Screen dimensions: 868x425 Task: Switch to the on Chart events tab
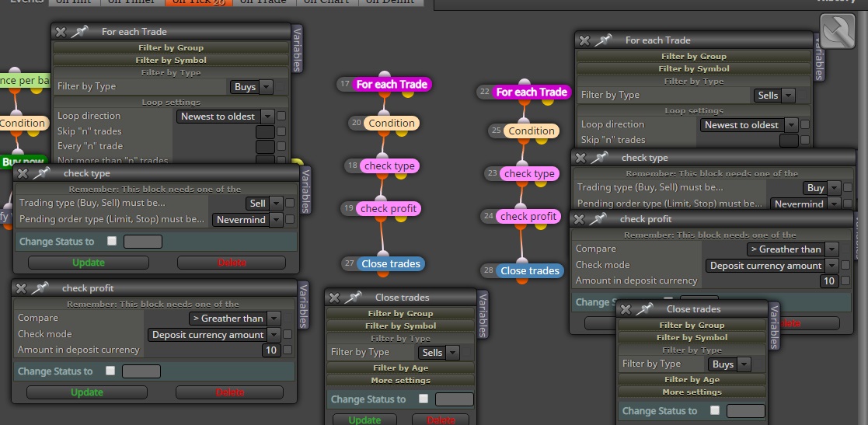coord(327,2)
